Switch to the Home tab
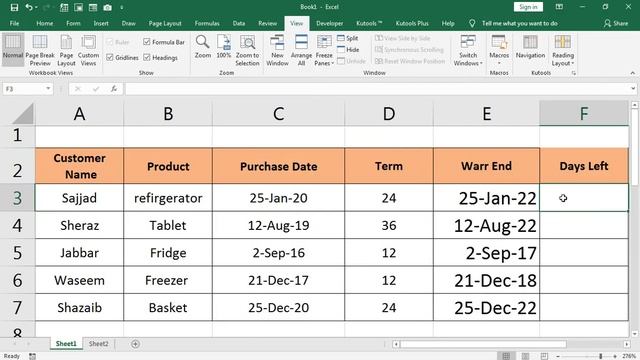The image size is (640, 360). click(44, 23)
